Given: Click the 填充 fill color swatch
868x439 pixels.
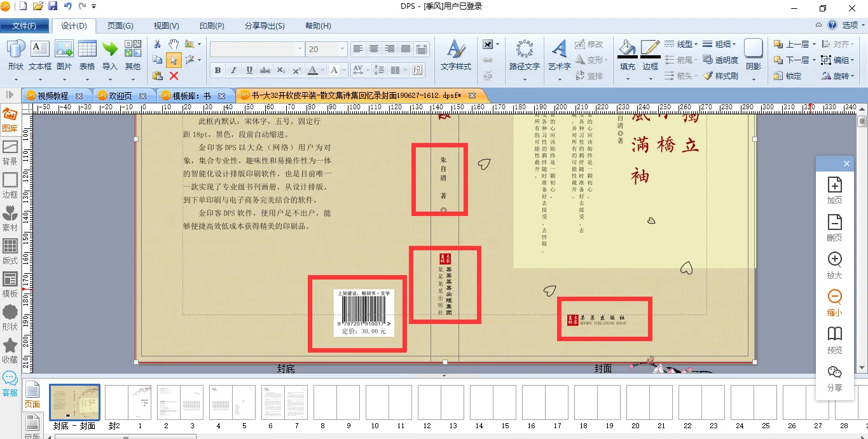Looking at the screenshot, I should 627,55.
